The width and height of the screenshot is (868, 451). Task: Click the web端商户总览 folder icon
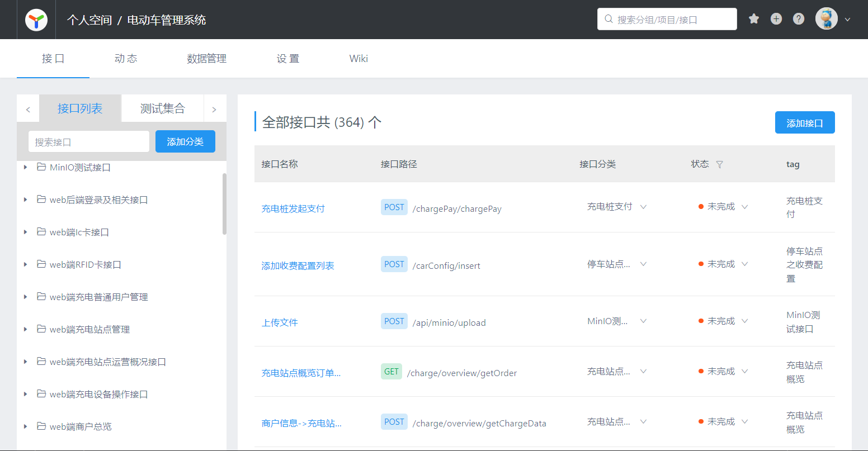(x=41, y=426)
